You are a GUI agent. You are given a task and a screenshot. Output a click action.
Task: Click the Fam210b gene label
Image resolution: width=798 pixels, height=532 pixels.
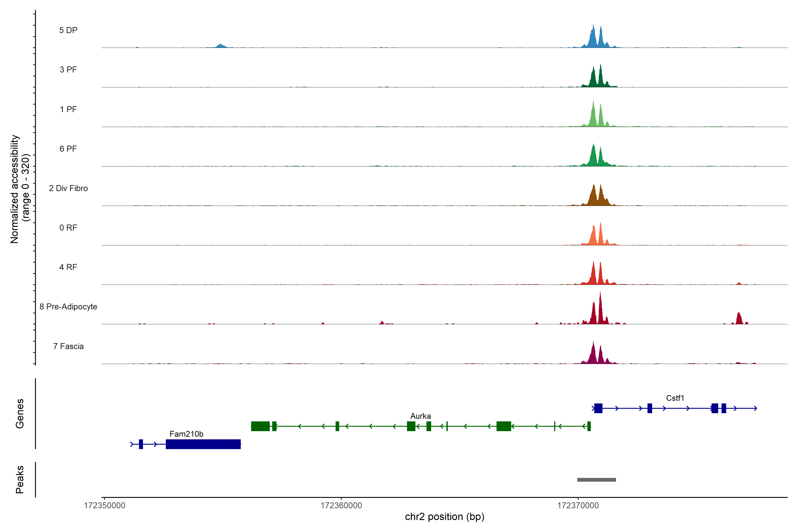pyautogui.click(x=186, y=434)
